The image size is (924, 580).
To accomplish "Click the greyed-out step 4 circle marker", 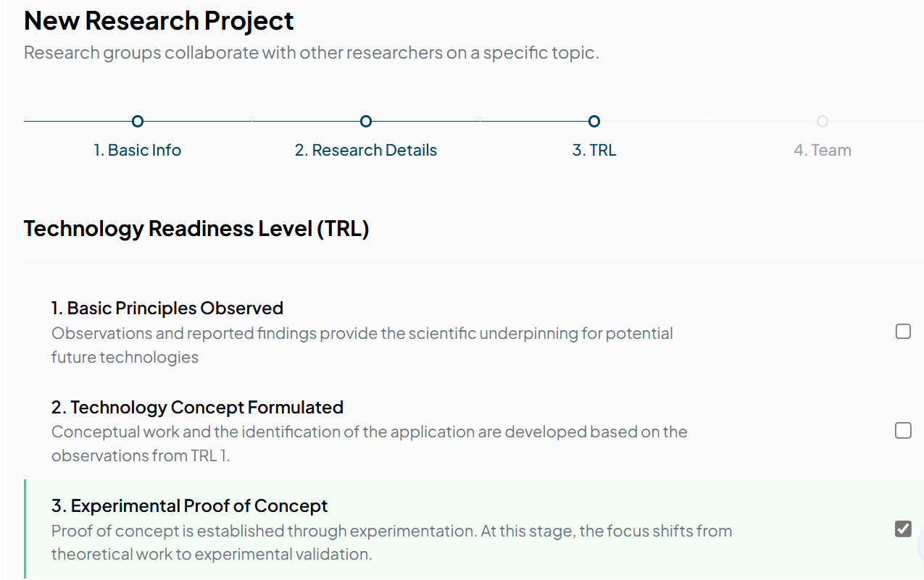I will click(822, 121).
